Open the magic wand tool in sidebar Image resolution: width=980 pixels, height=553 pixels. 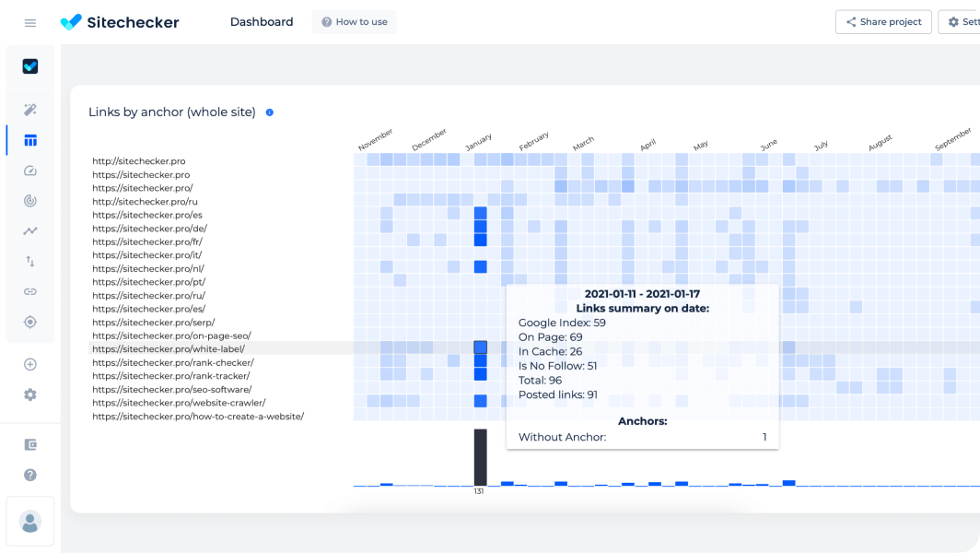tap(30, 110)
